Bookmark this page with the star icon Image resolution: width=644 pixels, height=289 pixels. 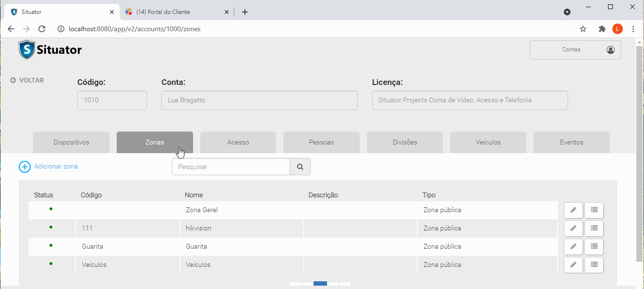[x=583, y=29]
